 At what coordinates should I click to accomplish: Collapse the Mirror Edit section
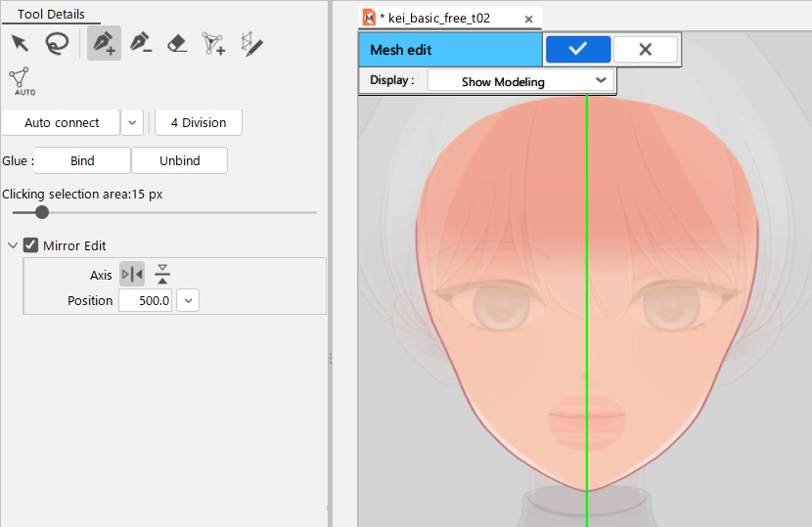pyautogui.click(x=12, y=245)
